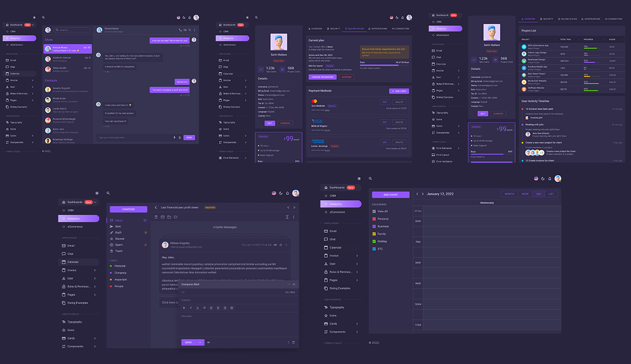Click the Subject field in Compose Mail
The width and height of the screenshot is (631, 364).
[238, 300]
